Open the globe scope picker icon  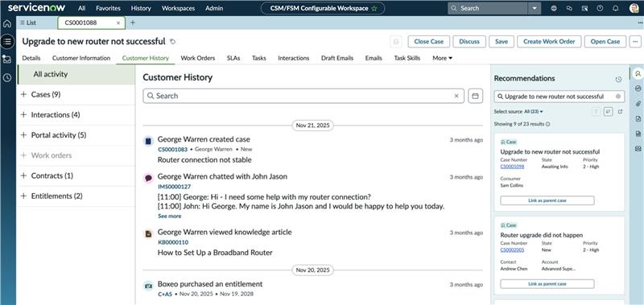point(554,8)
